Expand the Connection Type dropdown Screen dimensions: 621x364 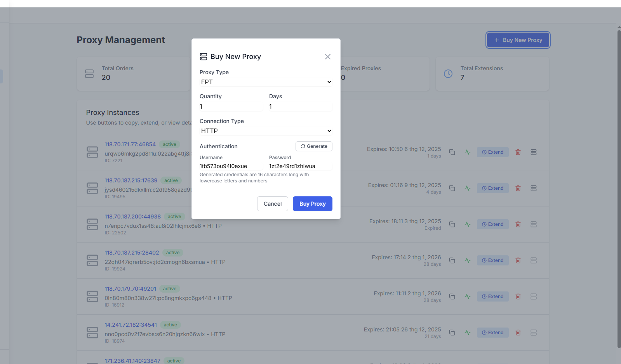pos(266,131)
